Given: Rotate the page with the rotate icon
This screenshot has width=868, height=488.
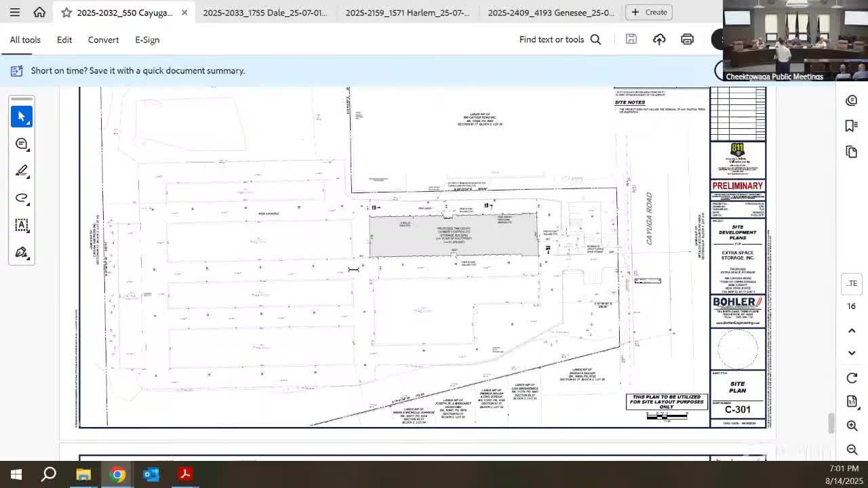Looking at the screenshot, I should (852, 378).
